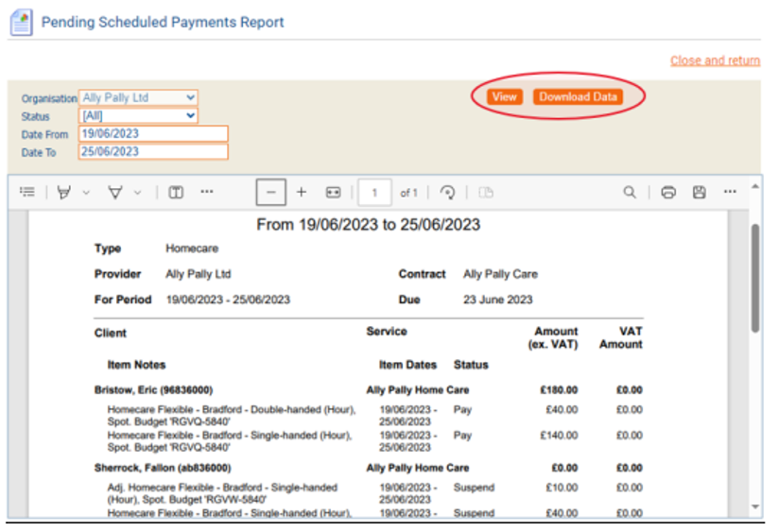Click the Date From input field
Viewport: 778px width, 532px height.
(152, 134)
